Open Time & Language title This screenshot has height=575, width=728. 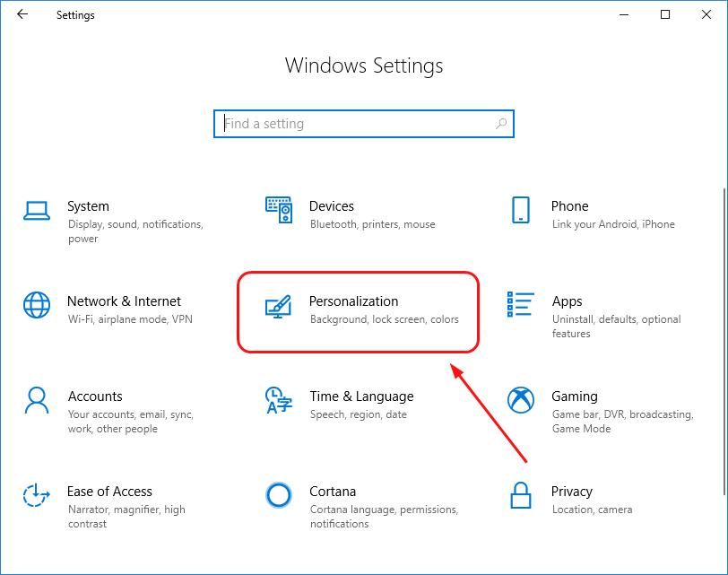pyautogui.click(x=361, y=396)
